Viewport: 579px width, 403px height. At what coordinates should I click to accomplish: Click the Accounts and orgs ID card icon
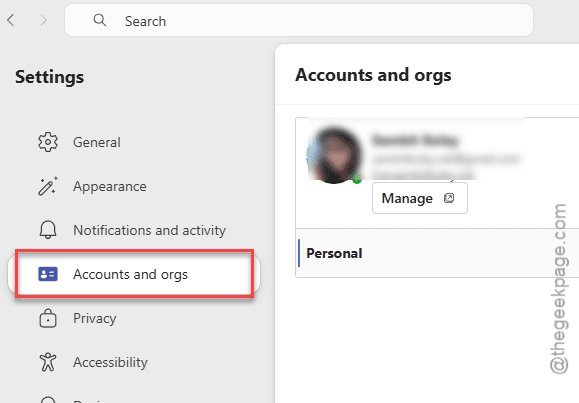click(x=48, y=274)
